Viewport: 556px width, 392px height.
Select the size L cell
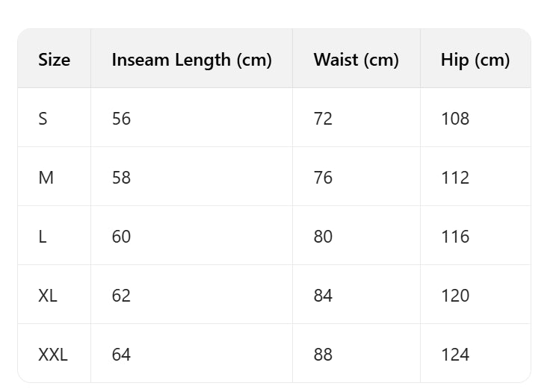43,237
